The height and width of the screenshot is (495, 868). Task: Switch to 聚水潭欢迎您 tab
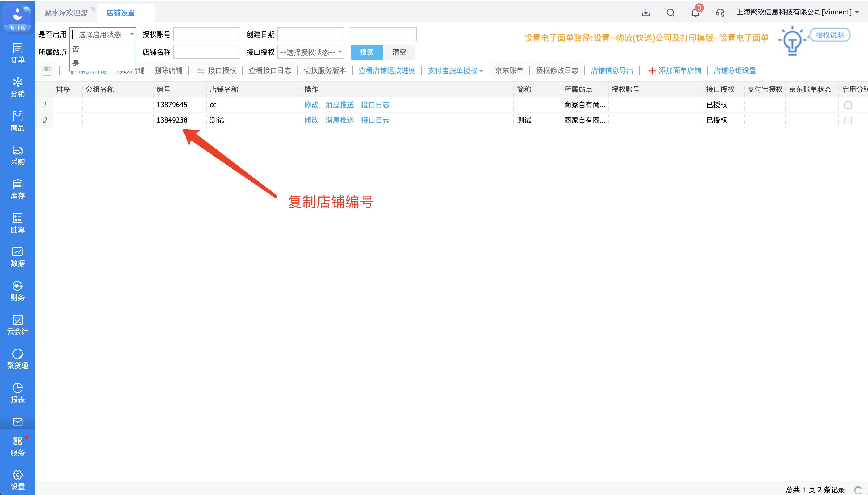tap(66, 13)
